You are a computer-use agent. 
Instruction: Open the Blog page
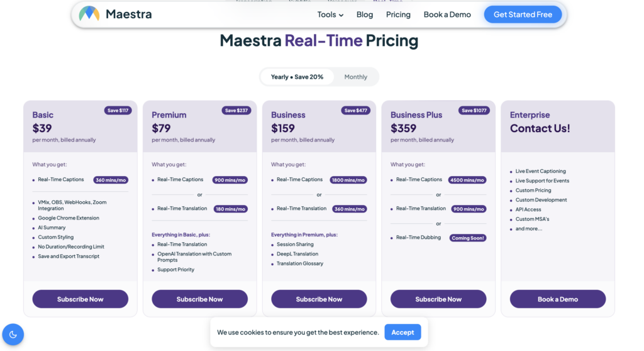click(x=365, y=14)
